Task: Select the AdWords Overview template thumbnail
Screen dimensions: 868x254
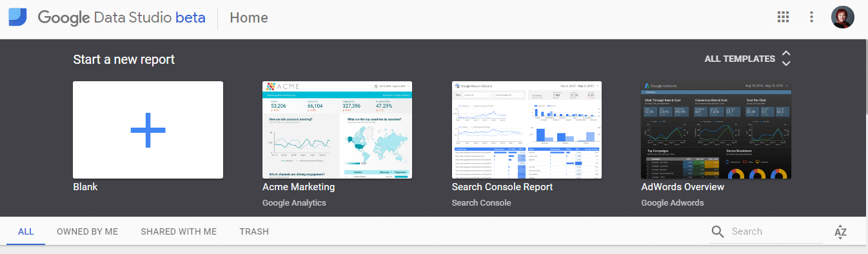Action: (716, 130)
